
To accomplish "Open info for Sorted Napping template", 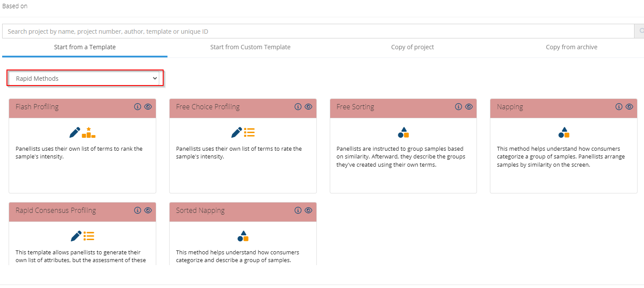I will (298, 210).
